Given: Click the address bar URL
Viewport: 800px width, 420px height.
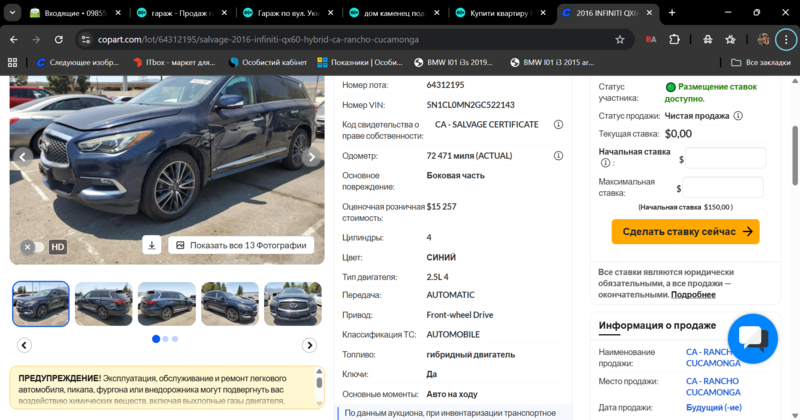Looking at the screenshot, I should 258,39.
